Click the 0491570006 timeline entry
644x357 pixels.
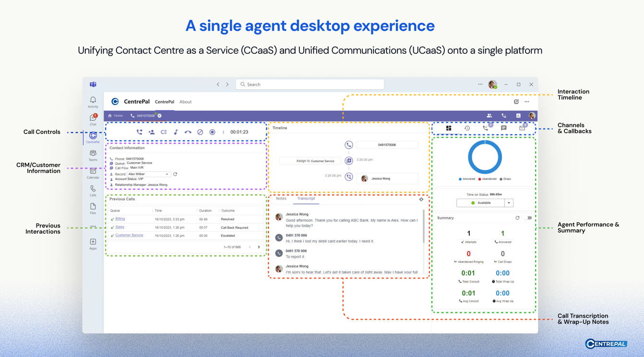tap(387, 144)
